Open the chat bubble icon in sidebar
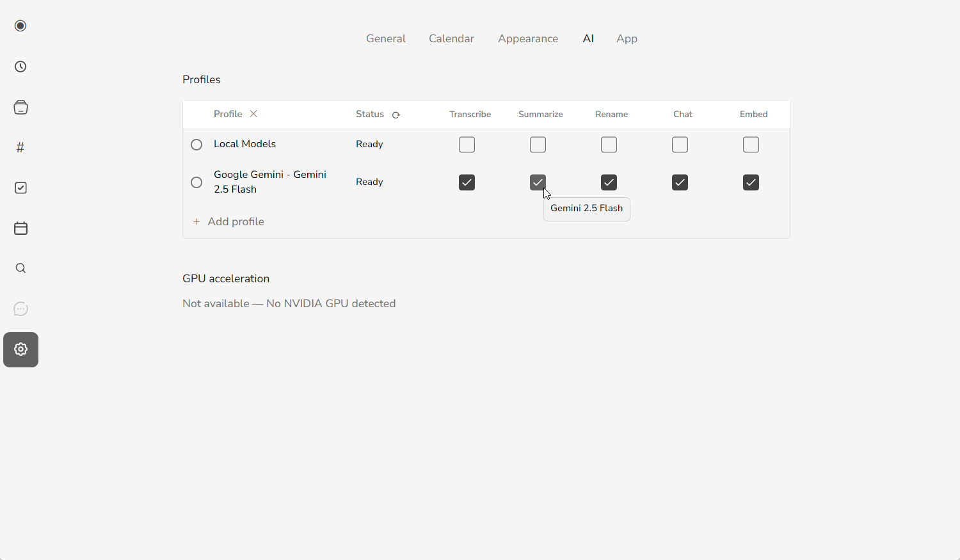Image resolution: width=960 pixels, height=560 pixels. 20,309
